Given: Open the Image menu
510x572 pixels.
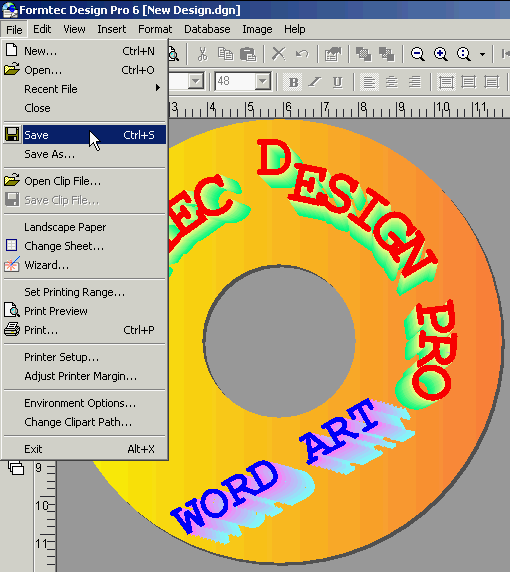Looking at the screenshot, I should tap(257, 29).
